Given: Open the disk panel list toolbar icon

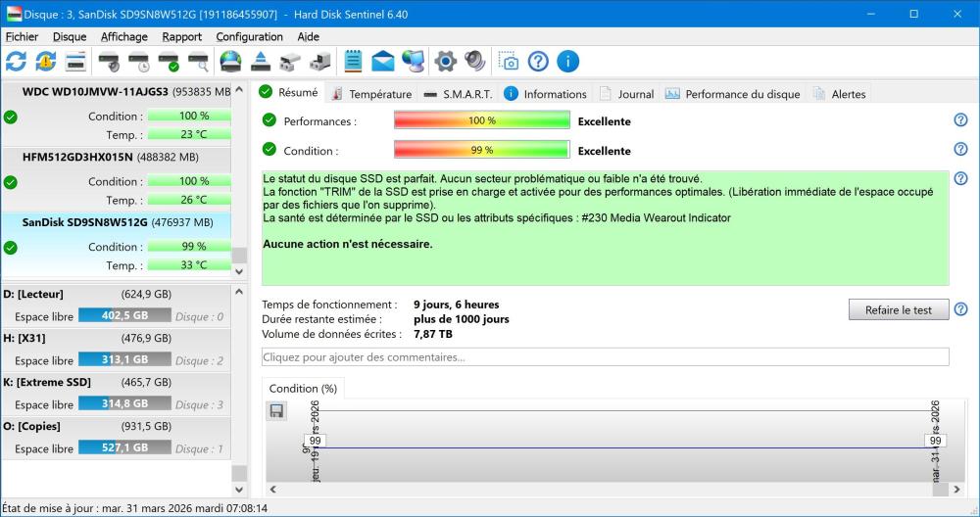Looking at the screenshot, I should 75,61.
